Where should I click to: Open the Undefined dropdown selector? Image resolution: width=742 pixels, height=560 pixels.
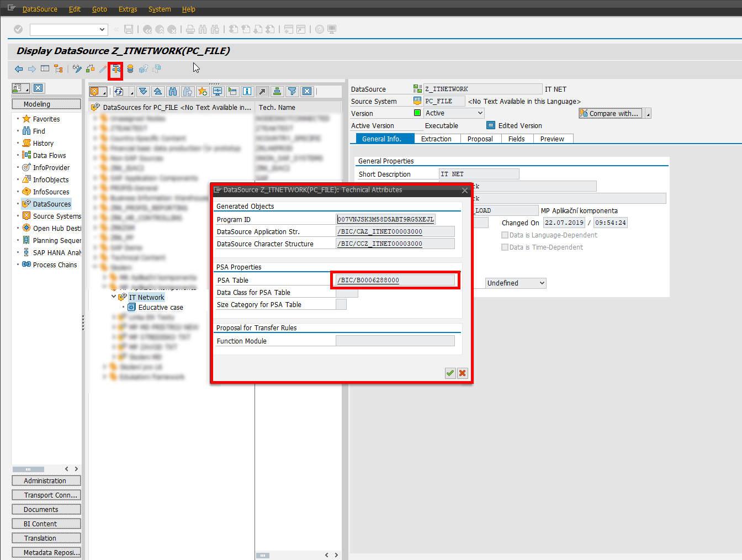click(x=515, y=283)
